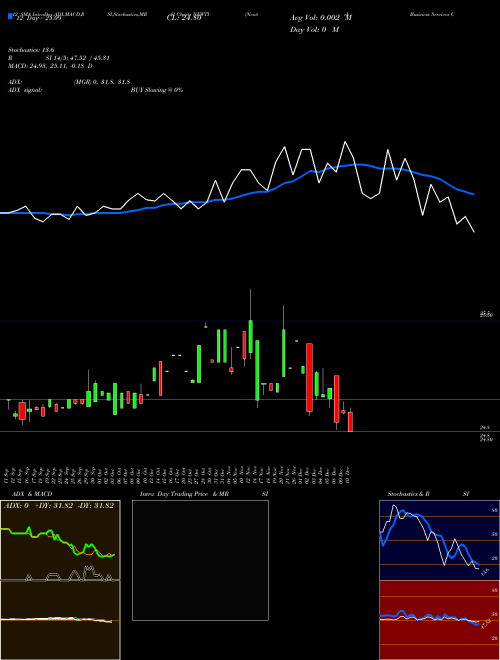
Task: Click the tallest green candlestick with the long upper wick
Action: pyautogui.click(x=251, y=336)
